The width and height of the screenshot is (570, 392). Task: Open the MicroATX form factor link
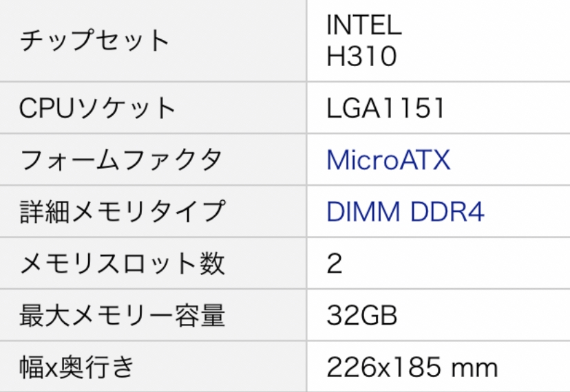click(x=388, y=160)
